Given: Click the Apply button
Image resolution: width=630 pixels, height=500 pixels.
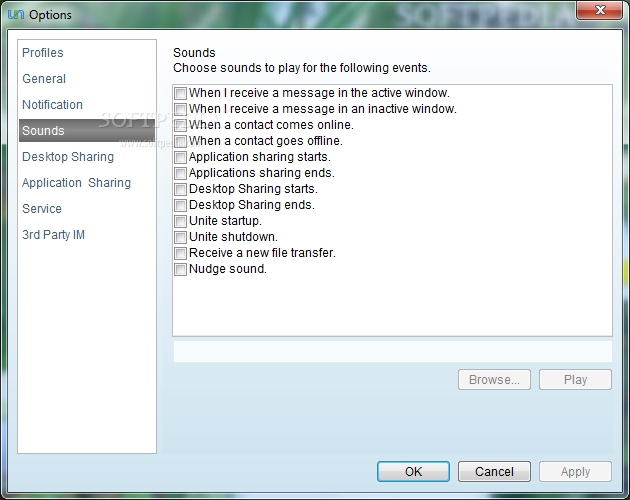Looking at the screenshot, I should [x=575, y=471].
